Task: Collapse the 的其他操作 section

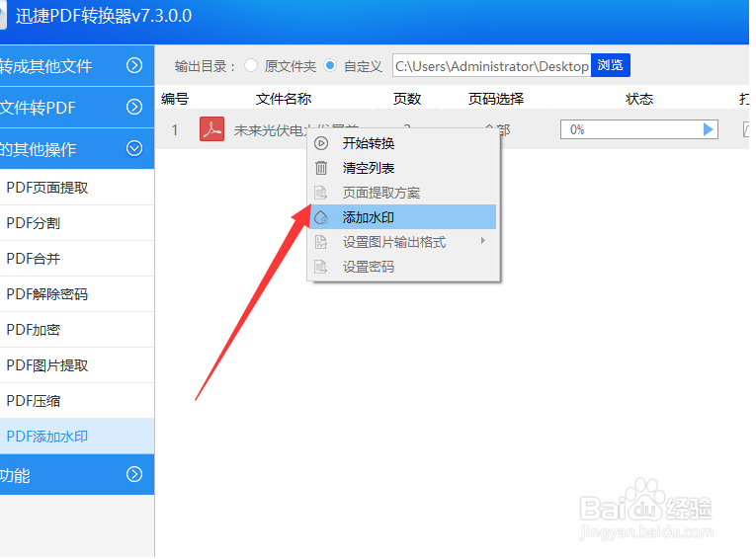Action: pyautogui.click(x=134, y=148)
